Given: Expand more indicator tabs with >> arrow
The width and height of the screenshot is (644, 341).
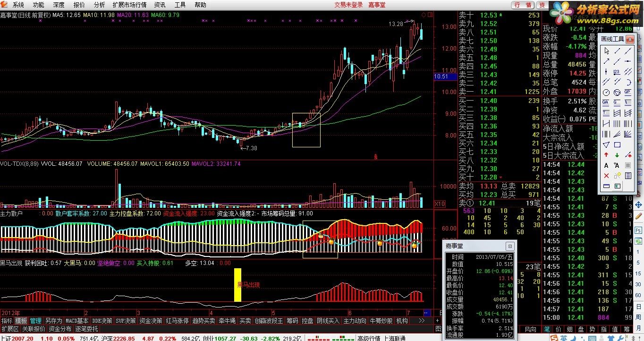Looking at the screenshot, I should (422, 321).
